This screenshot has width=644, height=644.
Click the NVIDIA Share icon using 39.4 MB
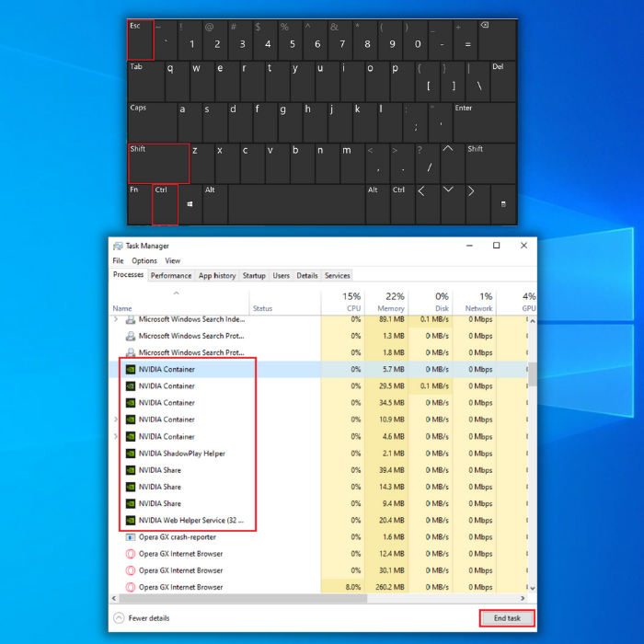[131, 470]
